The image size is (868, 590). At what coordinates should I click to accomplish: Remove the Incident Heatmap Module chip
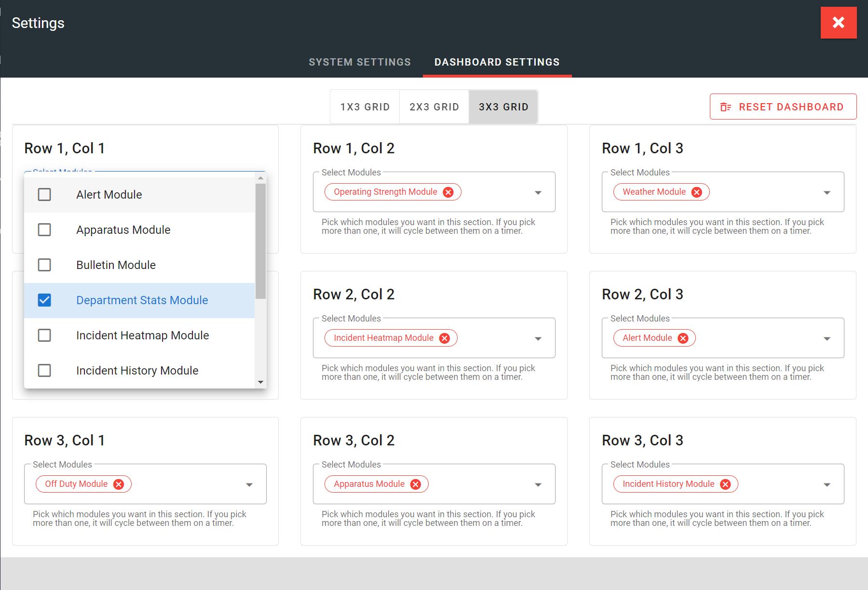click(444, 338)
